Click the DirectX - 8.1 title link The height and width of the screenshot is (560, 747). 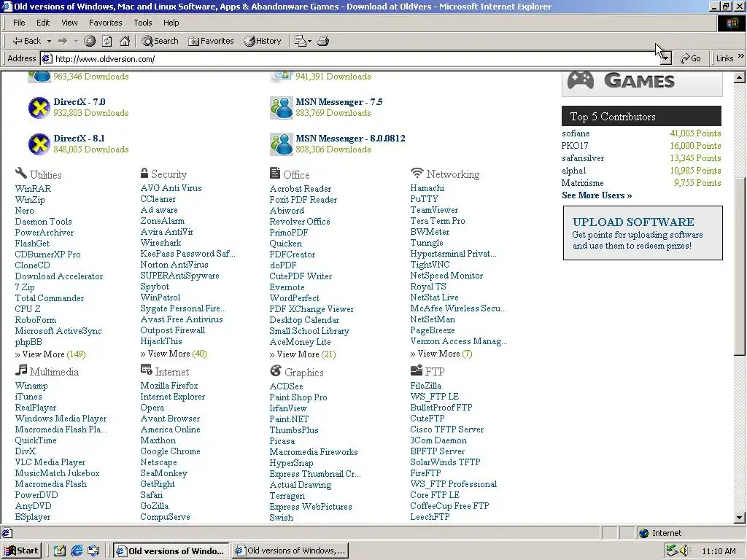pyautogui.click(x=79, y=138)
